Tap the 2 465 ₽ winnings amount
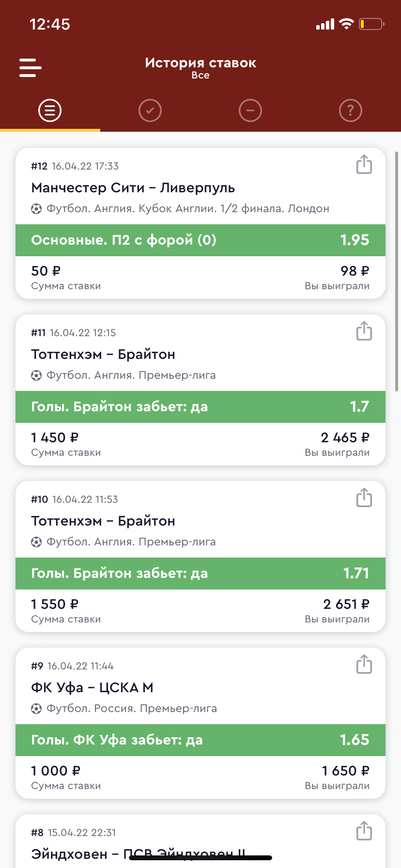Image resolution: width=401 pixels, height=868 pixels. 345,438
